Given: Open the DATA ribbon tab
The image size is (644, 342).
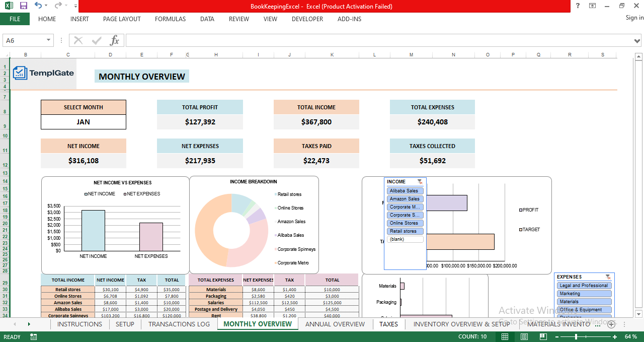Looking at the screenshot, I should (x=207, y=19).
